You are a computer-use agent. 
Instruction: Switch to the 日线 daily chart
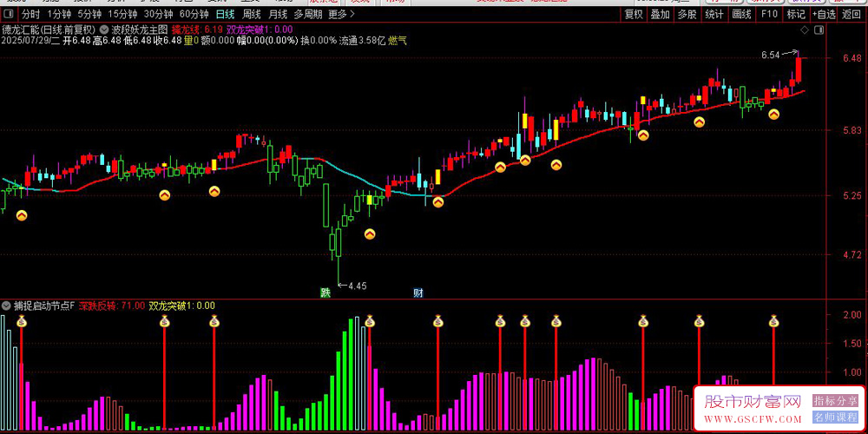225,15
